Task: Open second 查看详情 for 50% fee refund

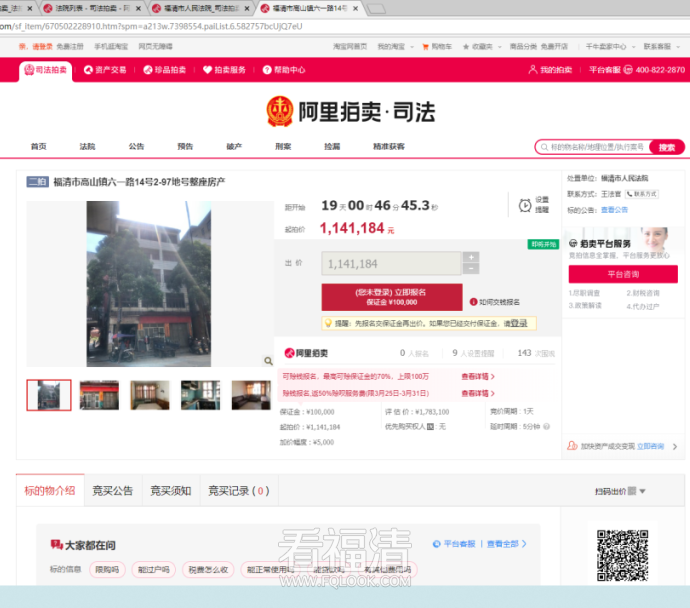Action: click(x=478, y=393)
